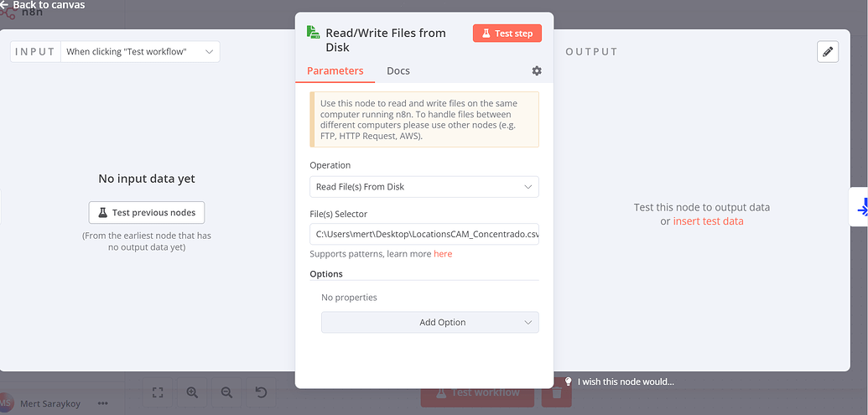Screen dimensions: 868x415
Task: Go back to canvas arrow
Action: [4, 5]
